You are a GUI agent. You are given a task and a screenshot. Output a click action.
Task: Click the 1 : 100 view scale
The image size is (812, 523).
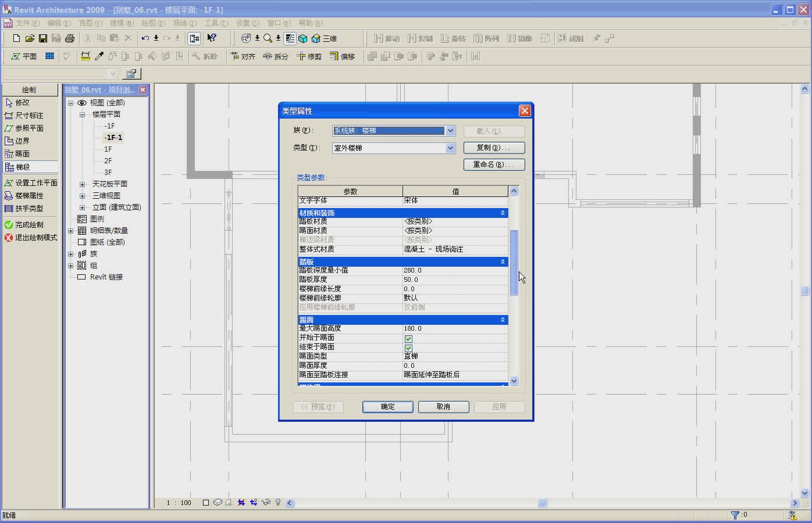click(x=179, y=503)
